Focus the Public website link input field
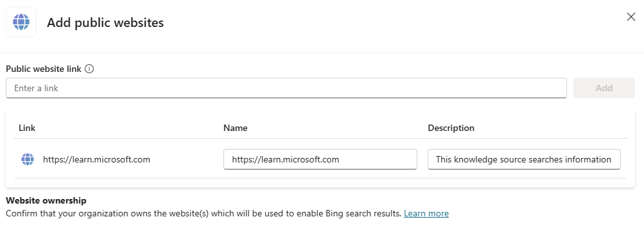 point(286,88)
